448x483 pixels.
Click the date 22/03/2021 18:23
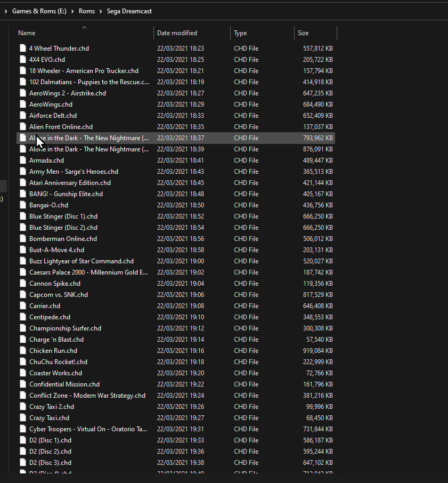tap(181, 49)
